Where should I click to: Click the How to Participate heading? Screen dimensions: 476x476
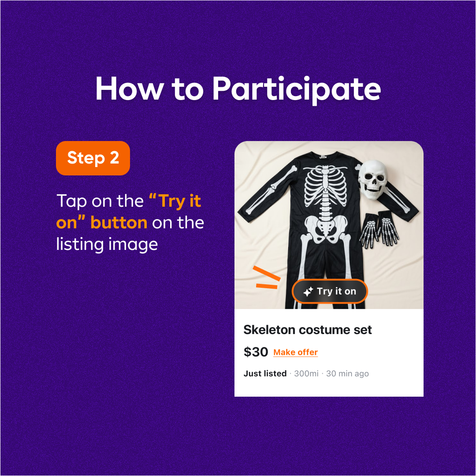tap(238, 89)
